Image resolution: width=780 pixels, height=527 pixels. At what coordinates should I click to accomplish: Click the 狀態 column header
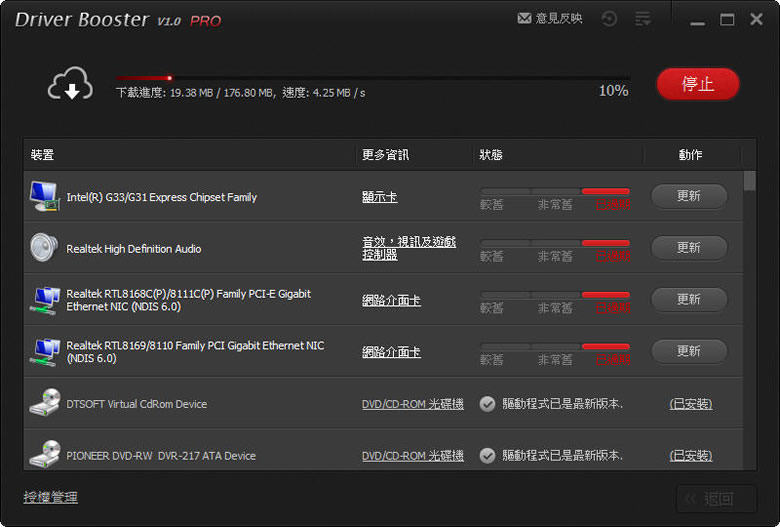[x=491, y=155]
